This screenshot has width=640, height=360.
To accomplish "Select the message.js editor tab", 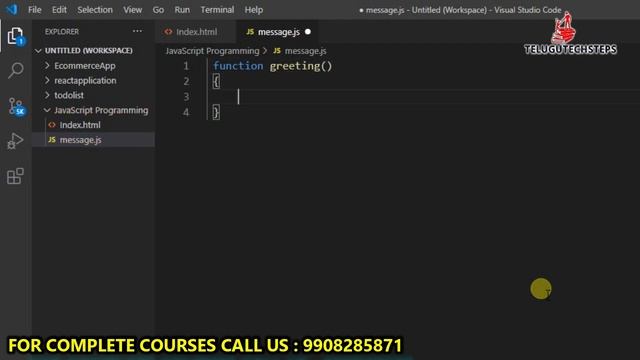I will (278, 32).
